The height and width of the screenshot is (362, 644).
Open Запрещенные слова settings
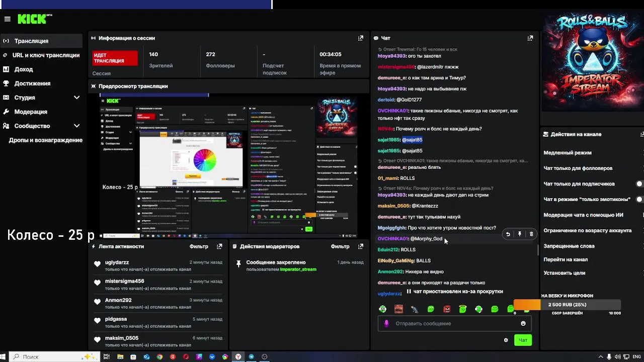pyautogui.click(x=569, y=246)
